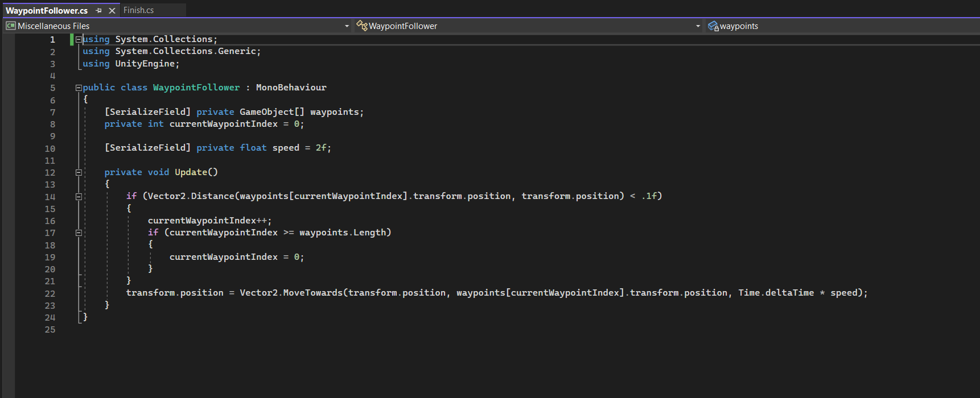Click "Time.deltaTime" on line 22
The image size is (980, 398).
[776, 293]
